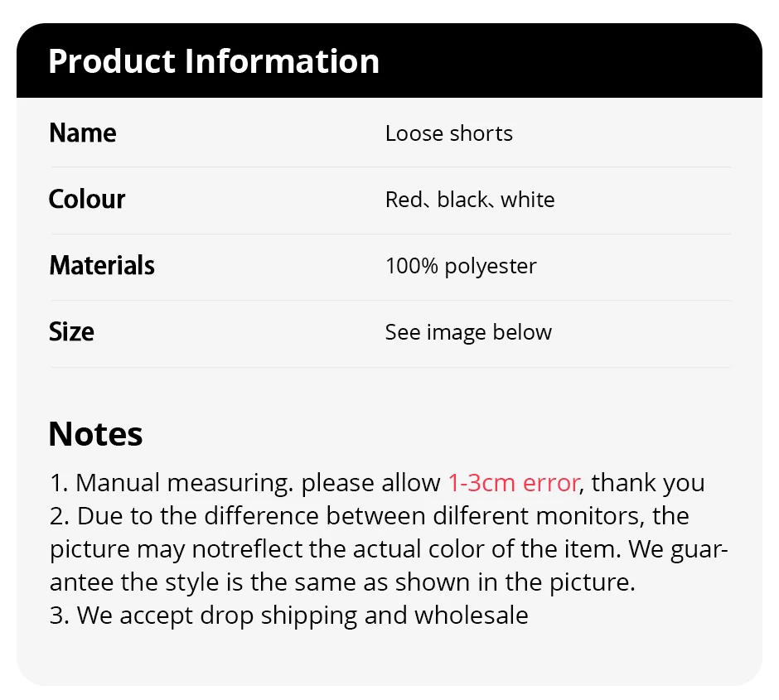Click the Loose shorts value text
The width and height of the screenshot is (779, 700).
point(448,133)
